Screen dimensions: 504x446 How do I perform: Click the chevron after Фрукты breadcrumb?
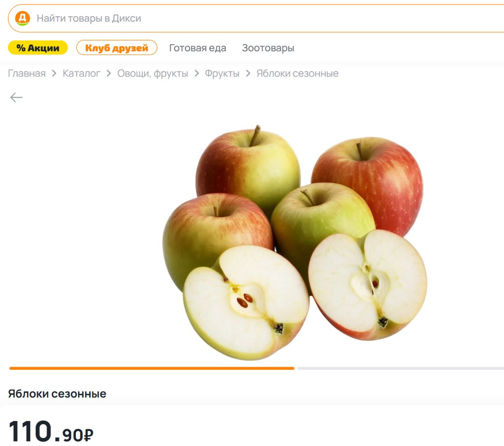[x=248, y=74]
